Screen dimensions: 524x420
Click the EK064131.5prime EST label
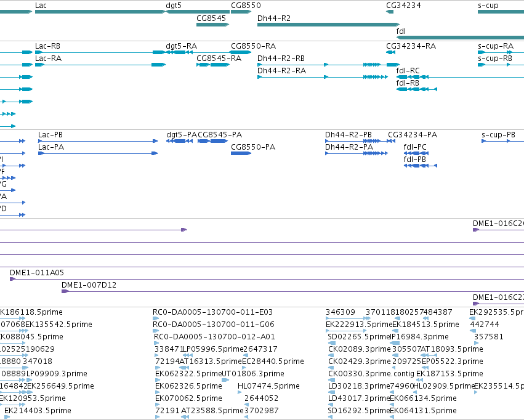[x=424, y=411]
